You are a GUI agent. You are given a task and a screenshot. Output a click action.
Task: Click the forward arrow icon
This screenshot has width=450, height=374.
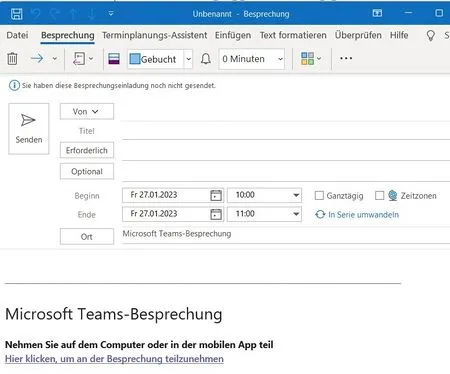[x=37, y=59]
